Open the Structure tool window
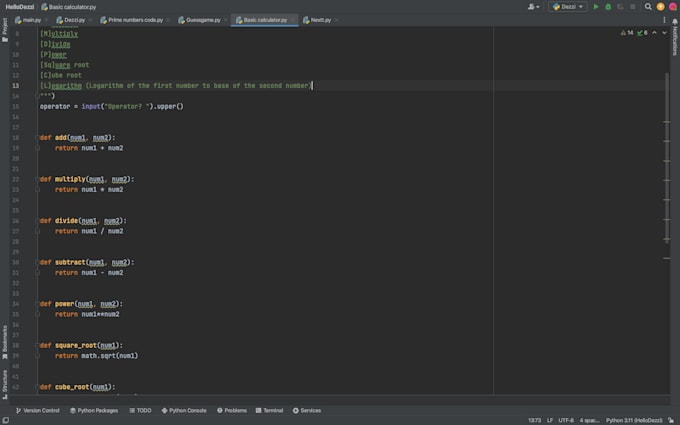Image resolution: width=680 pixels, height=425 pixels. click(x=5, y=384)
